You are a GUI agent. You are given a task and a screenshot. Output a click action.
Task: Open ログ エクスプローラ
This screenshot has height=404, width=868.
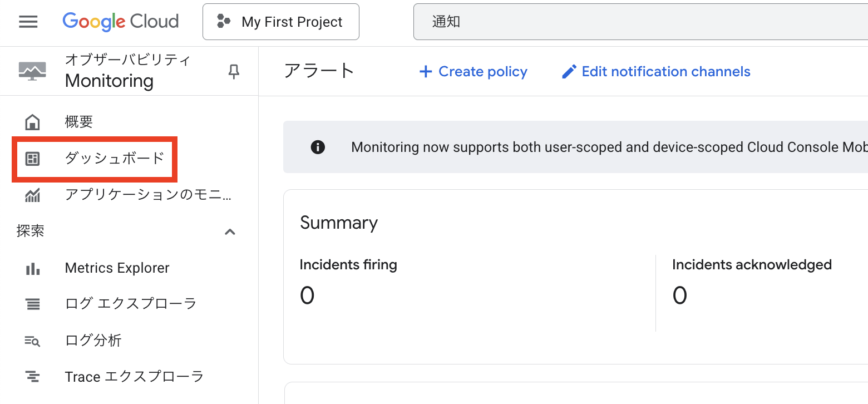tap(131, 304)
